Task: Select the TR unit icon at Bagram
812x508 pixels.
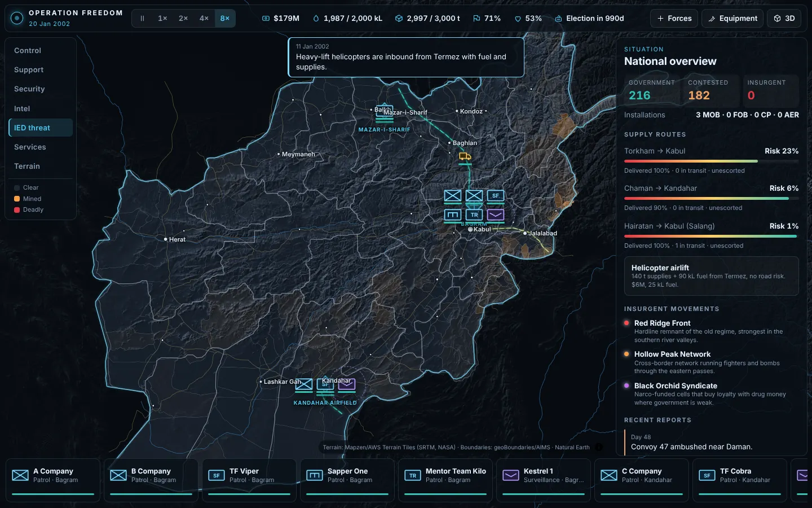Action: (474, 214)
